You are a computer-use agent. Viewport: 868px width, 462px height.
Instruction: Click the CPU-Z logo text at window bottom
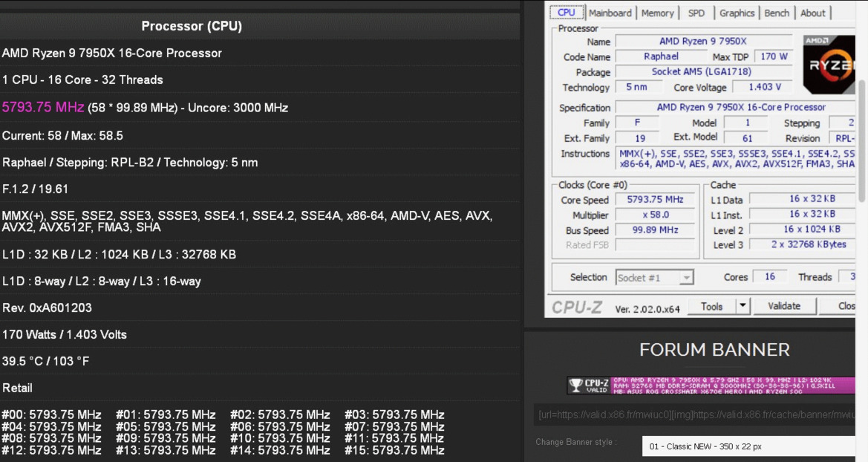click(576, 308)
